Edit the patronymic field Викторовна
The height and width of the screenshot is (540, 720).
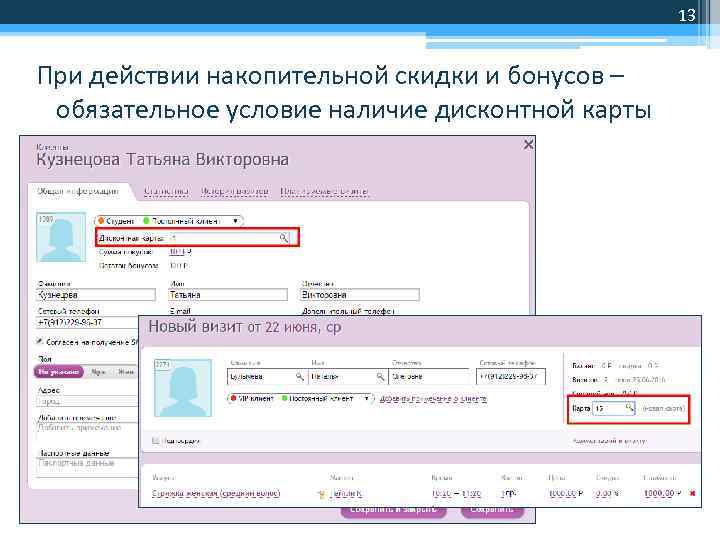point(360,295)
